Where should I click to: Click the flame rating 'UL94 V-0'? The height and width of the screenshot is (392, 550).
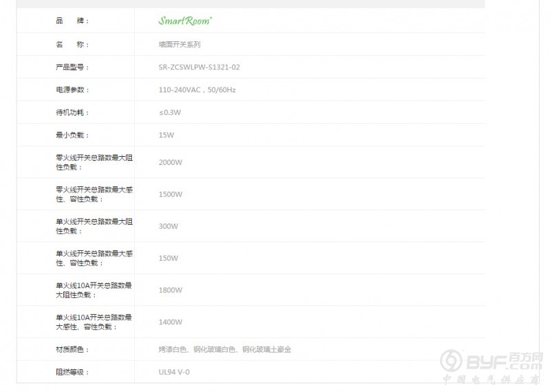pos(174,372)
